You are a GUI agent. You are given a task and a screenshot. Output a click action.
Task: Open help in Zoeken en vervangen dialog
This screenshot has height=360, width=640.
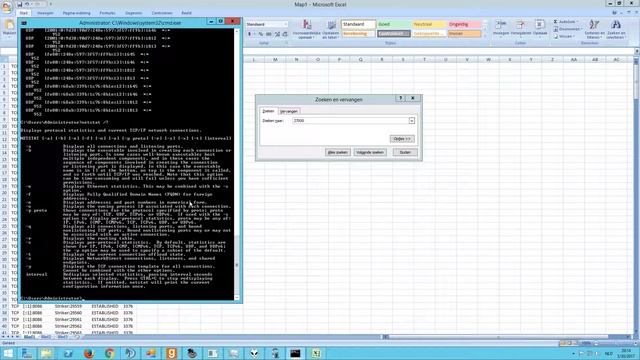point(400,98)
